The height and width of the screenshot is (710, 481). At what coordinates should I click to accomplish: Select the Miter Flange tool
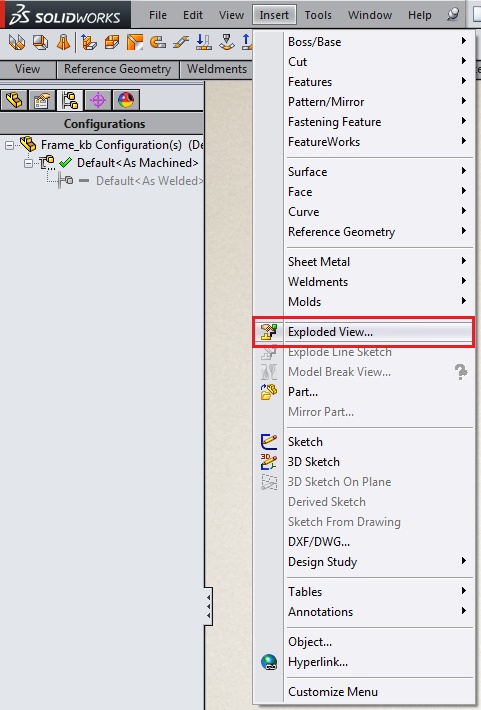[x=112, y=43]
